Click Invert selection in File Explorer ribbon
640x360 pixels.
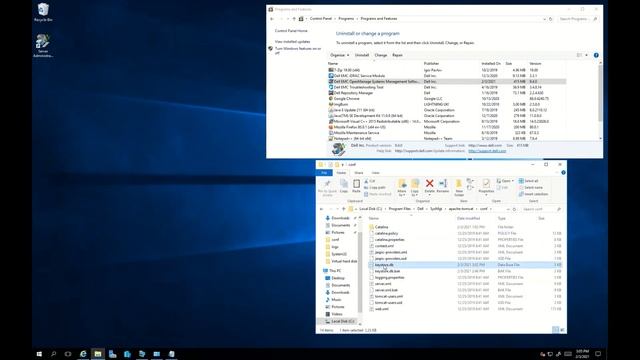click(533, 194)
